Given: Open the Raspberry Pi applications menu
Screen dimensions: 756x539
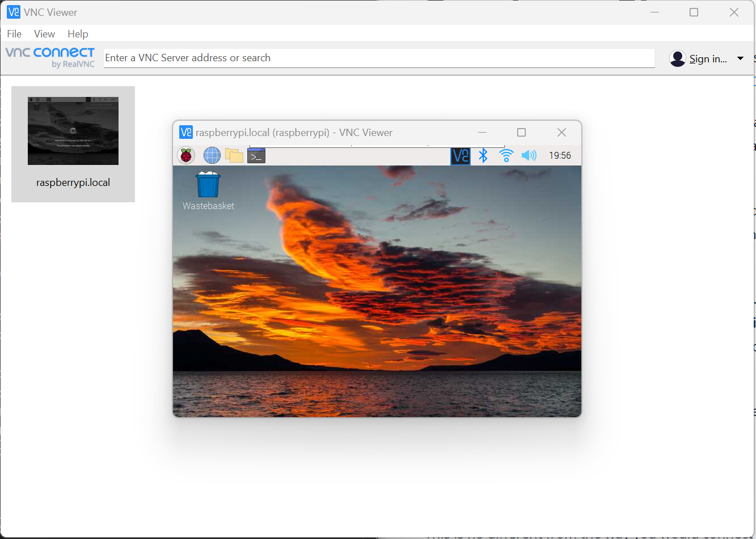Looking at the screenshot, I should pos(186,155).
